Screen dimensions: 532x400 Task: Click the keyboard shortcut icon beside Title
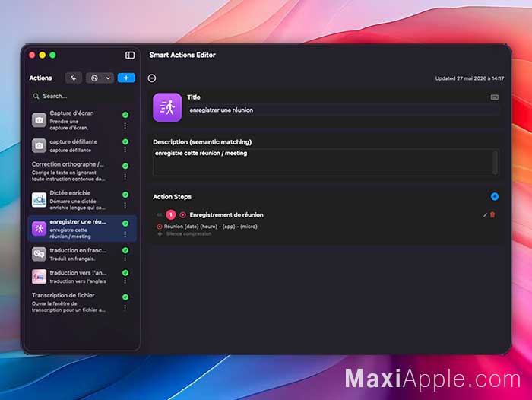point(494,97)
